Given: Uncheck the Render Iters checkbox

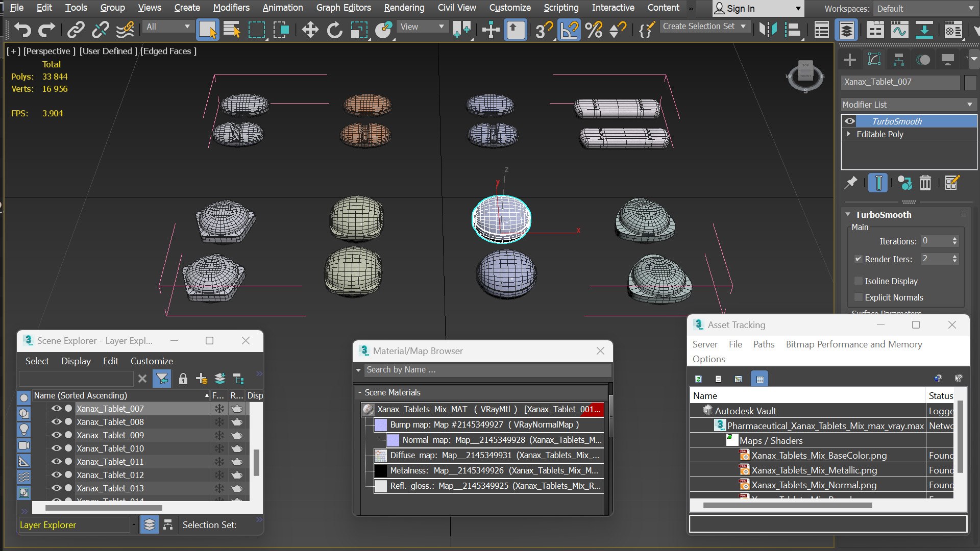Looking at the screenshot, I should 859,259.
